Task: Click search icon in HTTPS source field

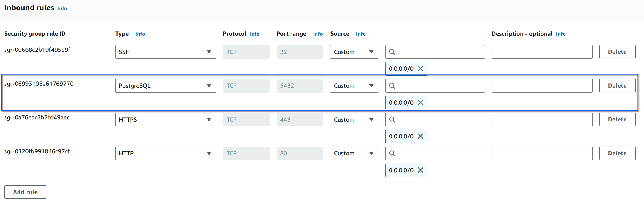Action: (x=392, y=120)
